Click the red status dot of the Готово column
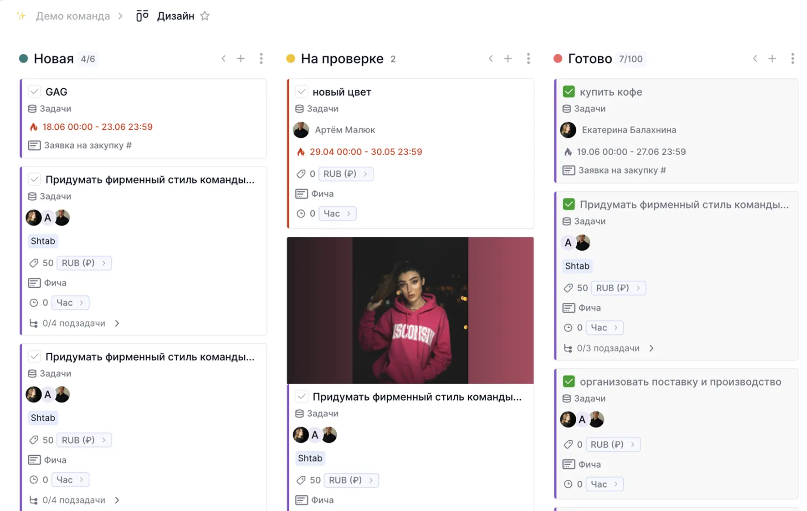Image resolution: width=807 pixels, height=511 pixels. 558,59
